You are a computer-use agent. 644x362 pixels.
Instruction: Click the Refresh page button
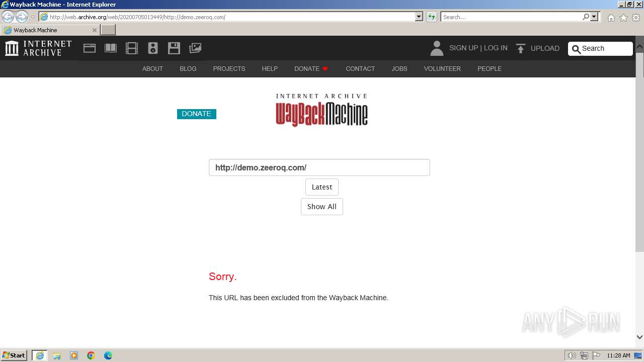pyautogui.click(x=432, y=17)
